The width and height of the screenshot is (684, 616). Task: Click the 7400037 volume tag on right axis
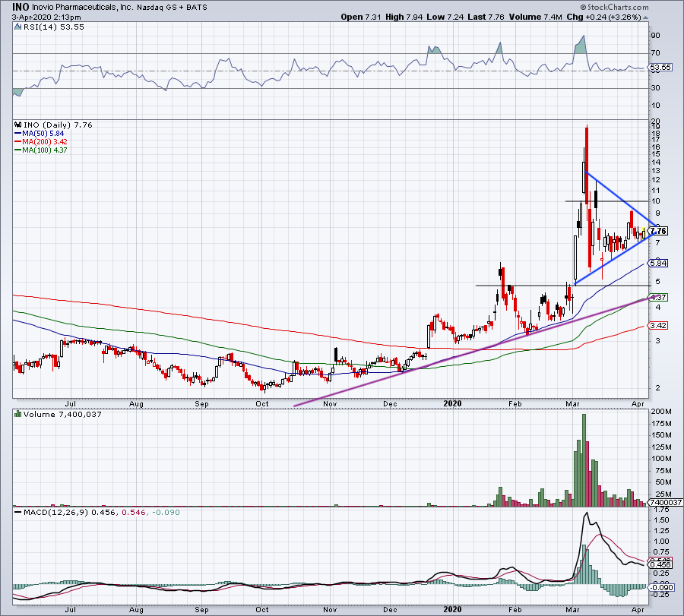(666, 502)
